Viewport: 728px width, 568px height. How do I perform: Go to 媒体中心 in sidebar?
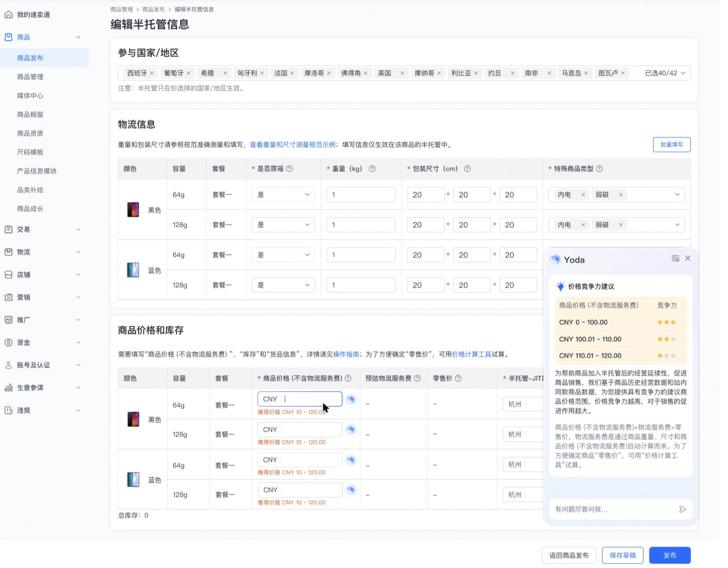[30, 96]
